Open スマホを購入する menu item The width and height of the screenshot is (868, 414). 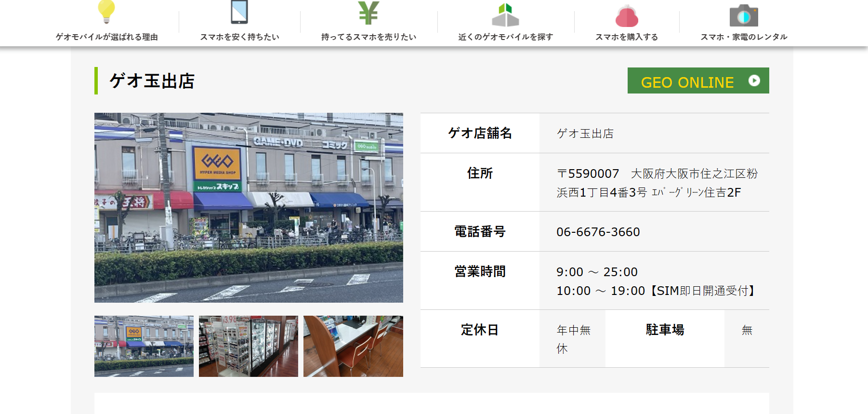coord(627,37)
